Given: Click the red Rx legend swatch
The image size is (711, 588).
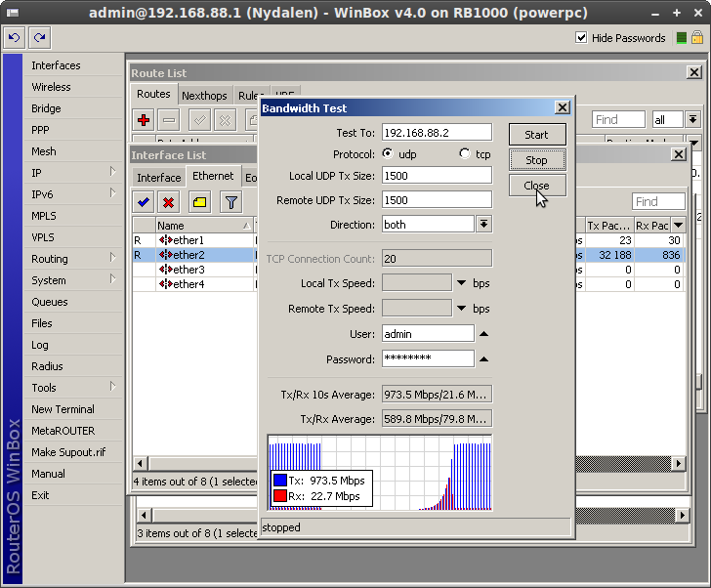Looking at the screenshot, I should (280, 496).
